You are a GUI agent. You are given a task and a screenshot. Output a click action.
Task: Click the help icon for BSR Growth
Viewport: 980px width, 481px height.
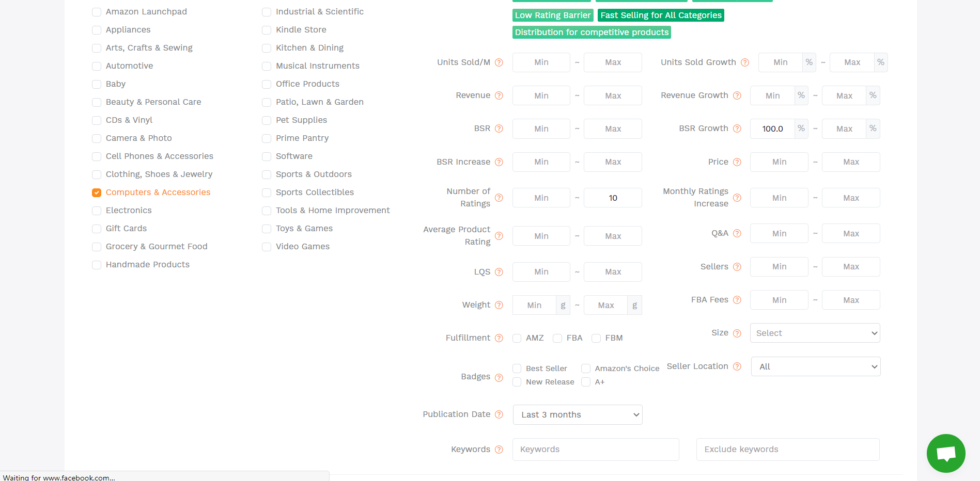(737, 129)
